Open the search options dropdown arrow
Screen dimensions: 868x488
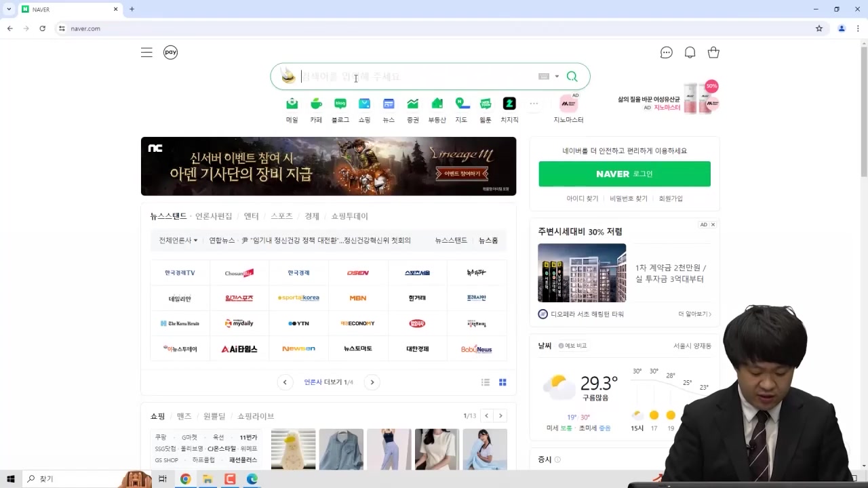pos(557,76)
